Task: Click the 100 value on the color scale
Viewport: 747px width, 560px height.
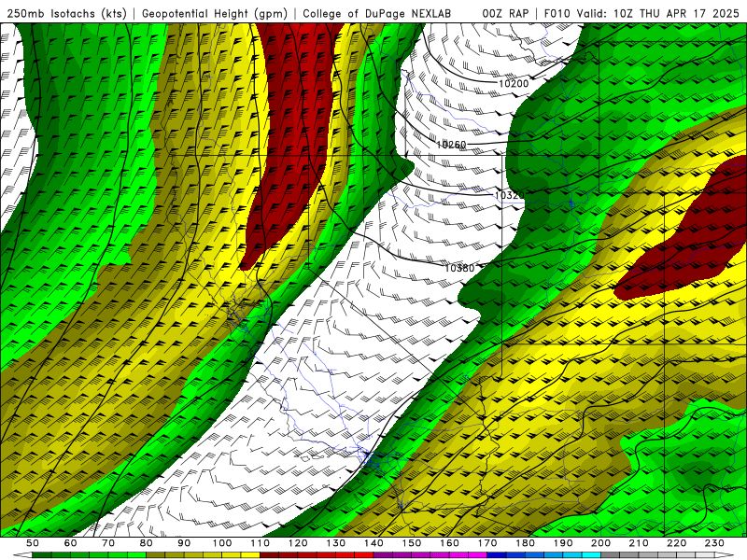Action: click(222, 543)
